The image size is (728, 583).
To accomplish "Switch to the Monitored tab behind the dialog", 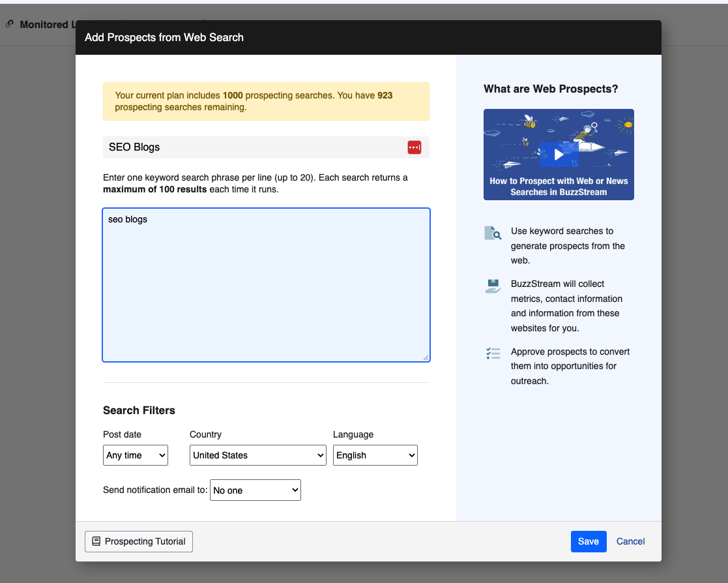I will pos(43,25).
